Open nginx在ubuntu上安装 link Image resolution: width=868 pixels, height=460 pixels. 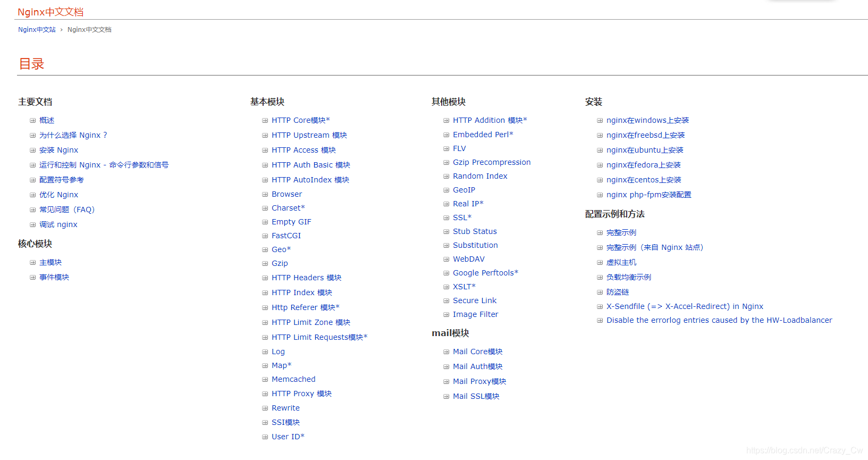(645, 150)
